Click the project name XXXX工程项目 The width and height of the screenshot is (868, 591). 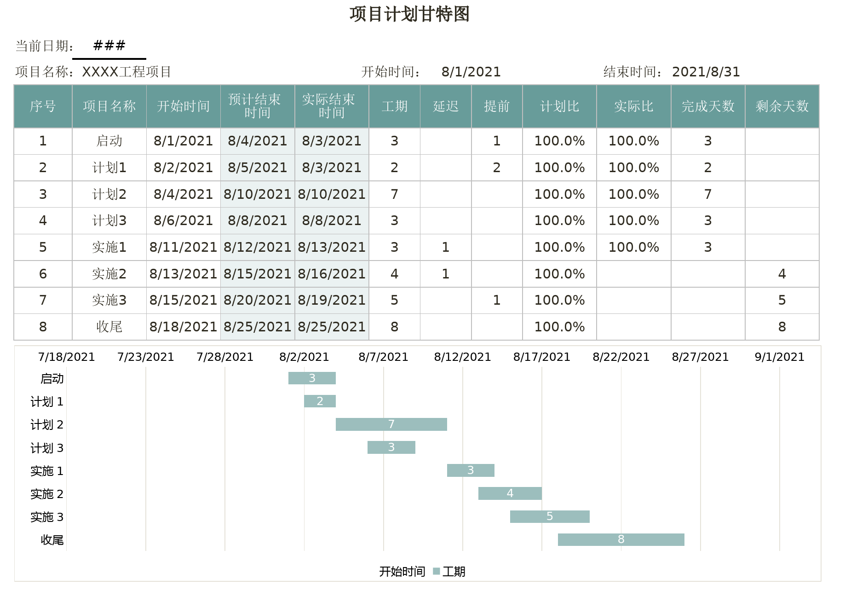click(126, 72)
